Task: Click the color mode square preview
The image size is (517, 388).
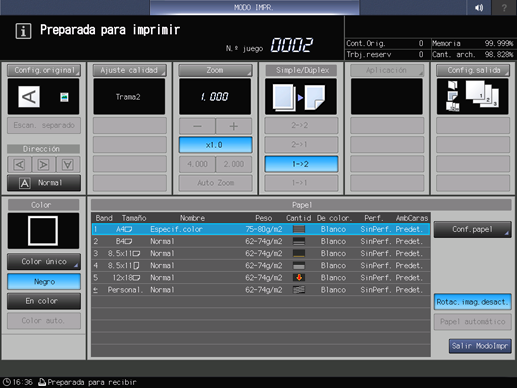Action: (x=43, y=231)
